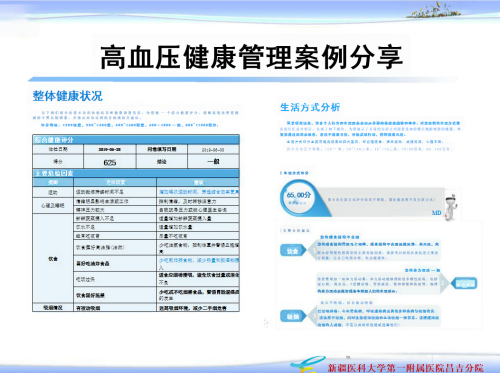This screenshot has width=500, height=373.
Task: Select the 65.00分 score circle
Action: point(298,198)
